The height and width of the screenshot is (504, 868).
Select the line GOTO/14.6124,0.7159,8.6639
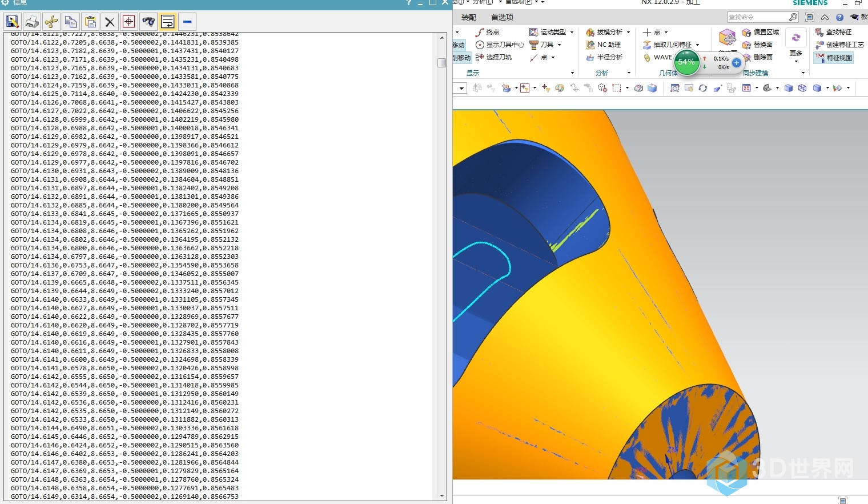click(x=124, y=85)
